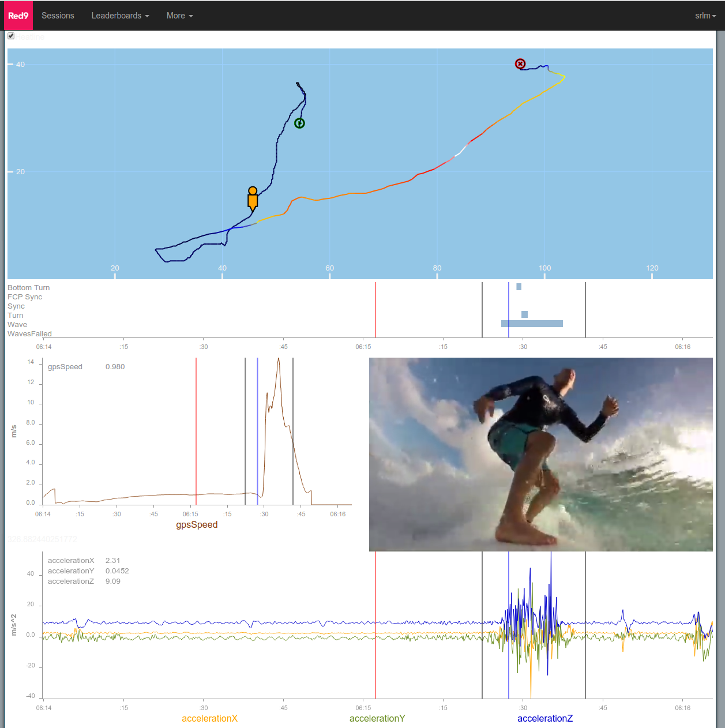Viewport: 725px width, 728px height.
Task: Open the Leaderboards dropdown
Action: (120, 16)
